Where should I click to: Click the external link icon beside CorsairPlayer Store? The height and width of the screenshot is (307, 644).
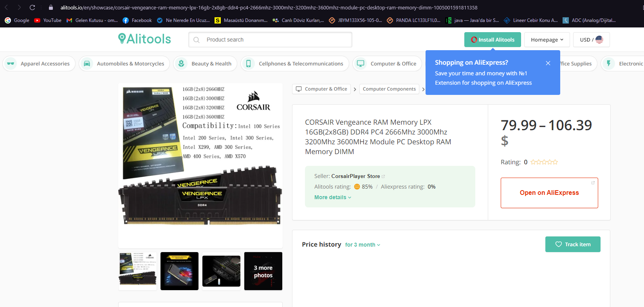[x=383, y=176]
